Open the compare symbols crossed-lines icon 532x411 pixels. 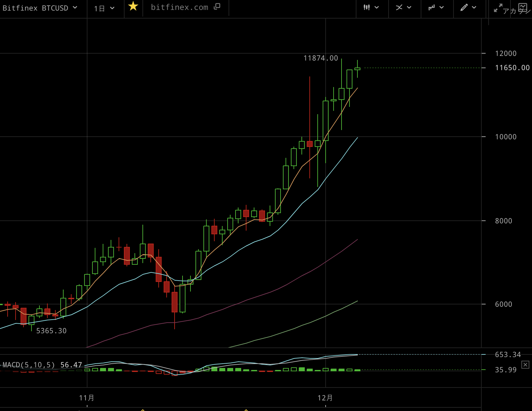[x=399, y=7]
